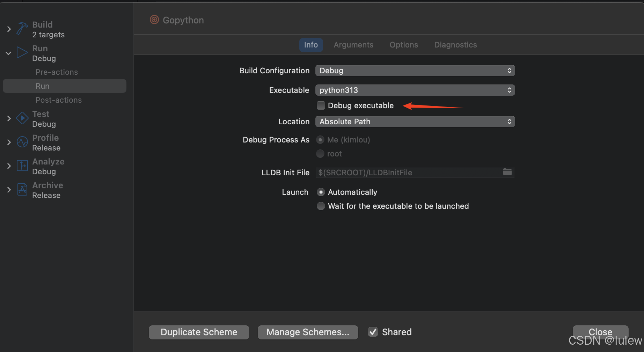
Task: Enable the Debug executable checkbox
Action: (320, 105)
